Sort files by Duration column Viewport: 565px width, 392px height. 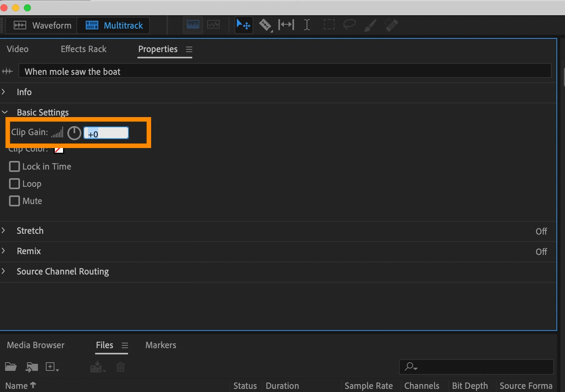(x=282, y=386)
